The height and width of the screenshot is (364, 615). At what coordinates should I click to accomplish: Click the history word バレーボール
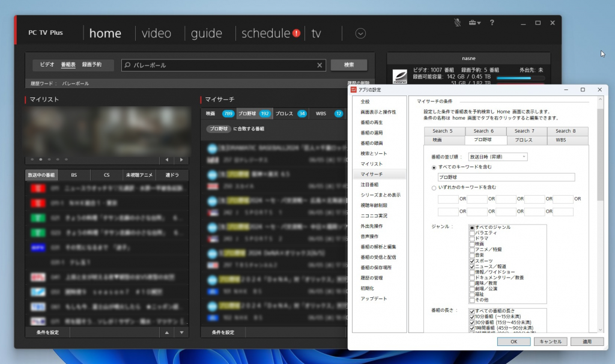click(75, 83)
